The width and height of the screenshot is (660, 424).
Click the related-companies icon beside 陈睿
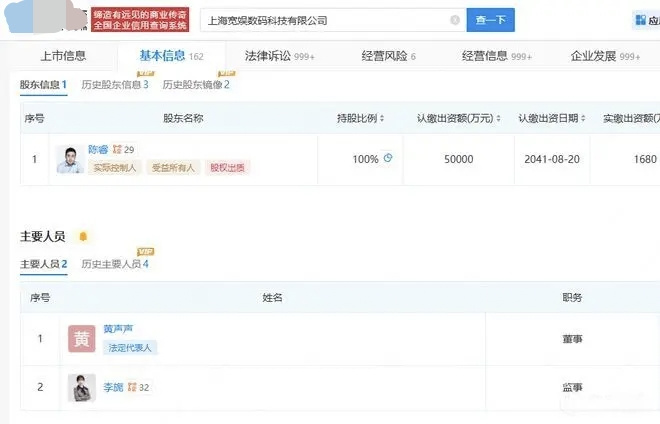pos(117,149)
